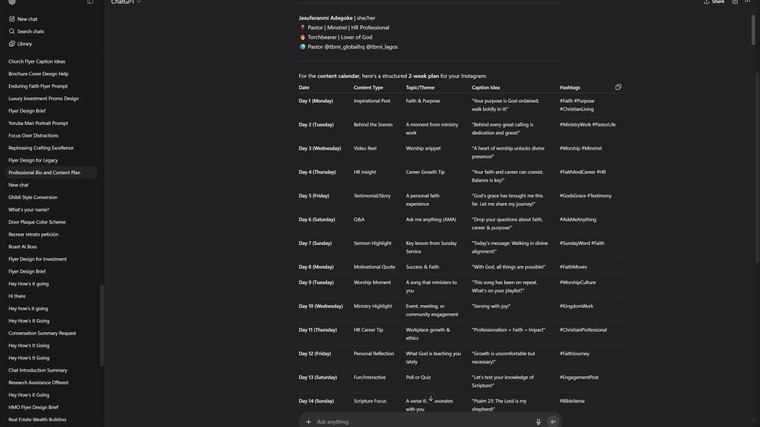760x427 pixels.
Task: Click the plus attachment icon
Action: (x=308, y=422)
